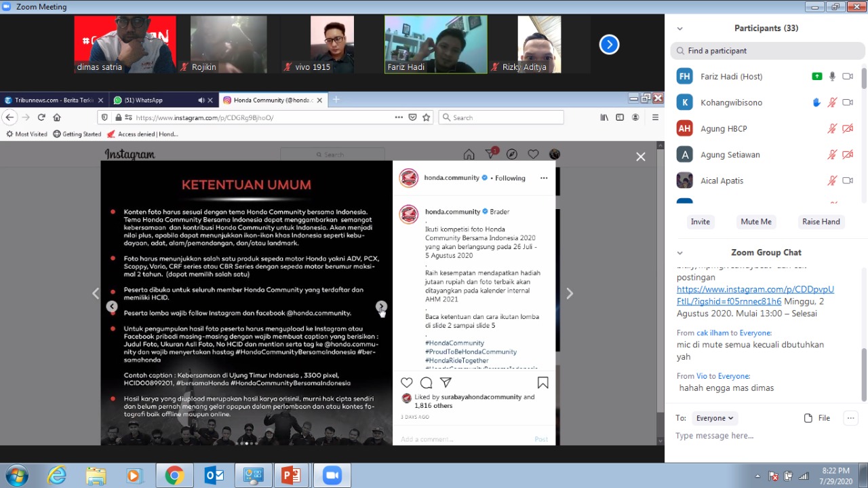
Task: Click the Mute Me button
Action: (756, 222)
